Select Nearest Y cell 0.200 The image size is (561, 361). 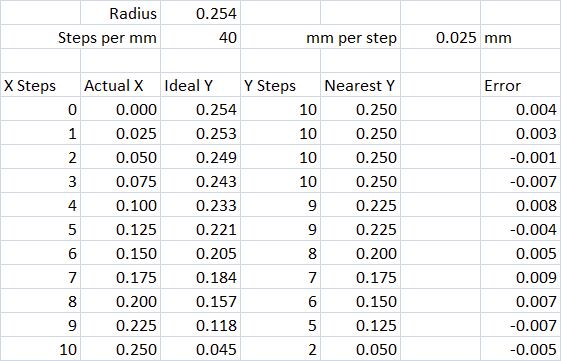[361, 253]
